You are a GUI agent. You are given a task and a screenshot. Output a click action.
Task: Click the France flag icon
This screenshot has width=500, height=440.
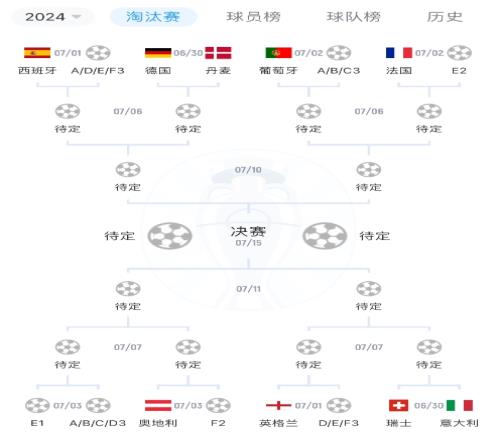[x=399, y=53]
